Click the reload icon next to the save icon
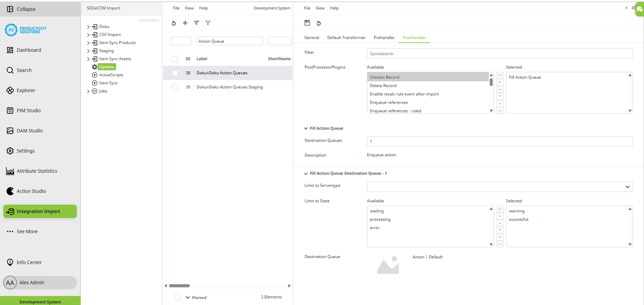Image resolution: width=644 pixels, height=305 pixels. (x=319, y=23)
